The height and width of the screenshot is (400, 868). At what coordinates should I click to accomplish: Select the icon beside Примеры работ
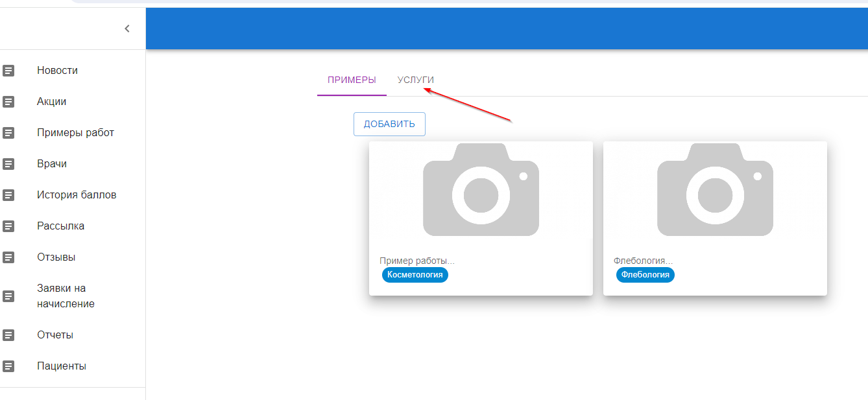point(8,132)
